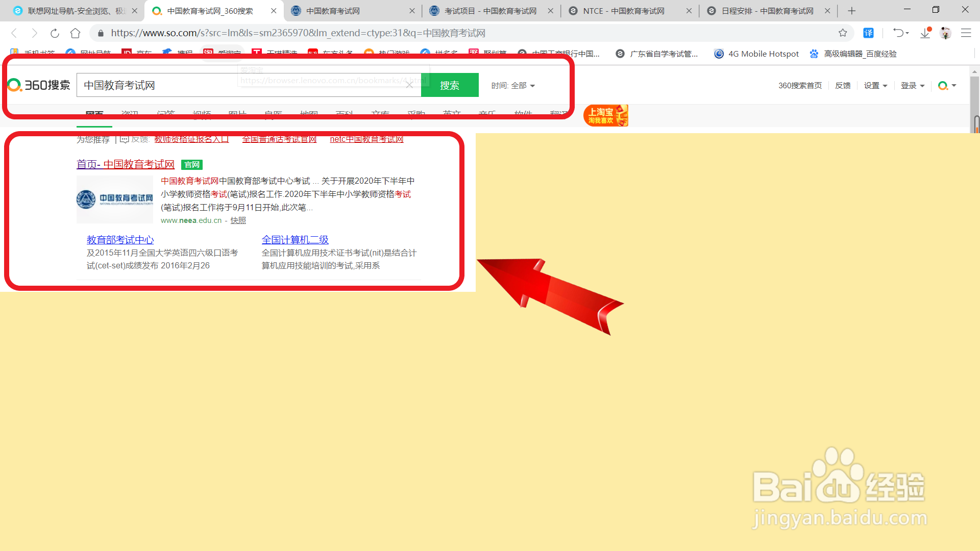The height and width of the screenshot is (551, 980).
Task: Open the browser downloads icon
Action: (925, 33)
